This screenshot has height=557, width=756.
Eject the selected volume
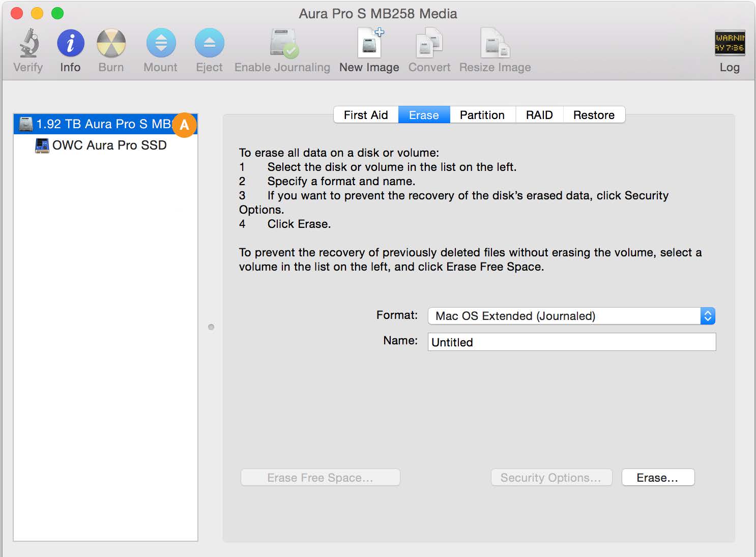point(209,48)
